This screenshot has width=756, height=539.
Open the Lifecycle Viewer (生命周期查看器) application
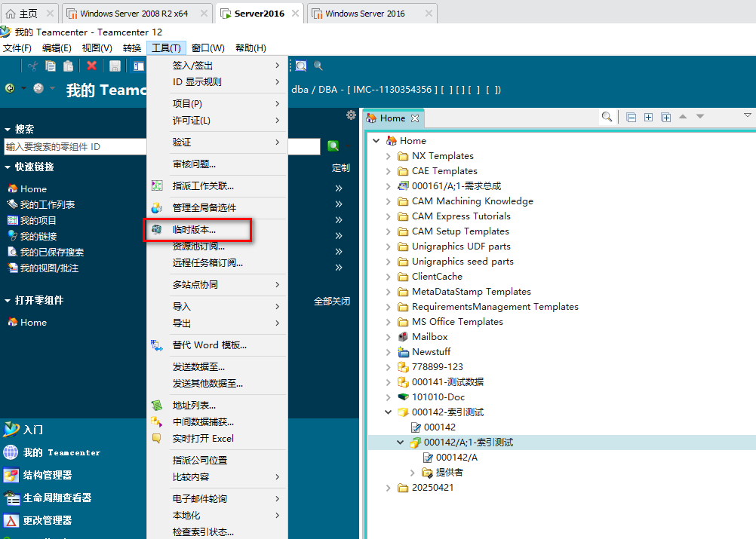click(x=48, y=498)
